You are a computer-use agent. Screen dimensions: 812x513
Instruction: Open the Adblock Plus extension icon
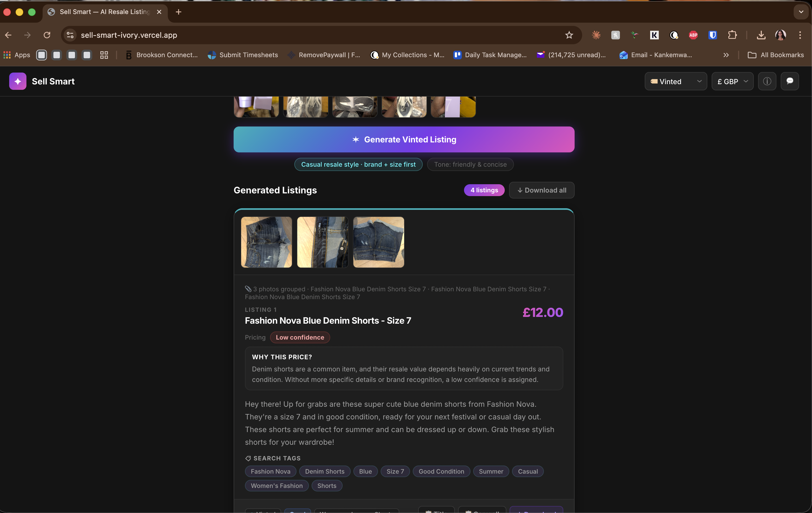click(693, 35)
